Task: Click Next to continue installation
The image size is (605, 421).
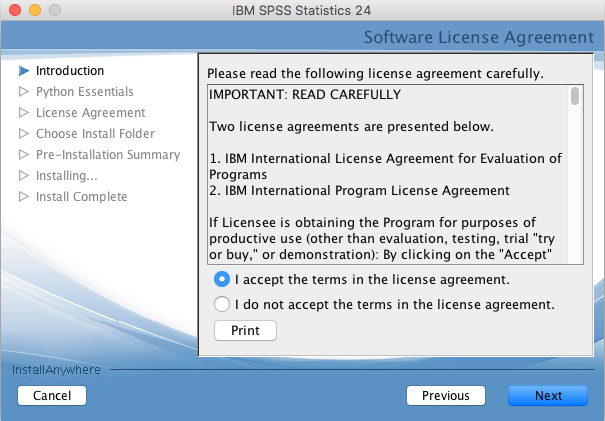Action: click(548, 396)
